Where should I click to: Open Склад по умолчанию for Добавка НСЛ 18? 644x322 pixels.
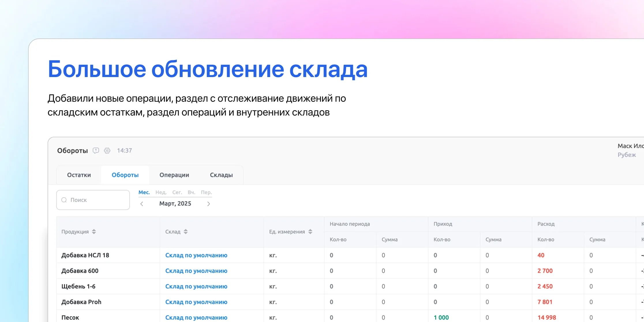tap(196, 255)
